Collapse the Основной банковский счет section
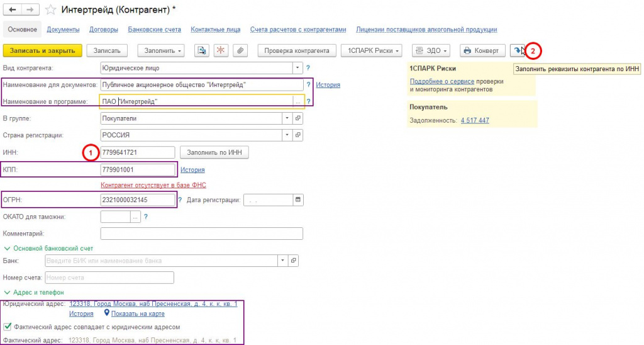Image resolution: width=644 pixels, height=345 pixels. click(8, 248)
